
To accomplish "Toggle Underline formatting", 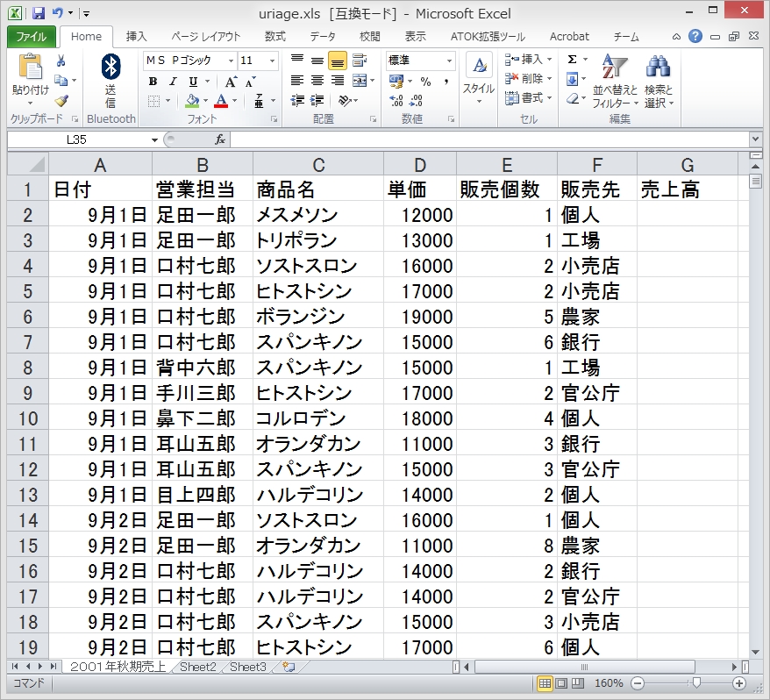I will (193, 82).
